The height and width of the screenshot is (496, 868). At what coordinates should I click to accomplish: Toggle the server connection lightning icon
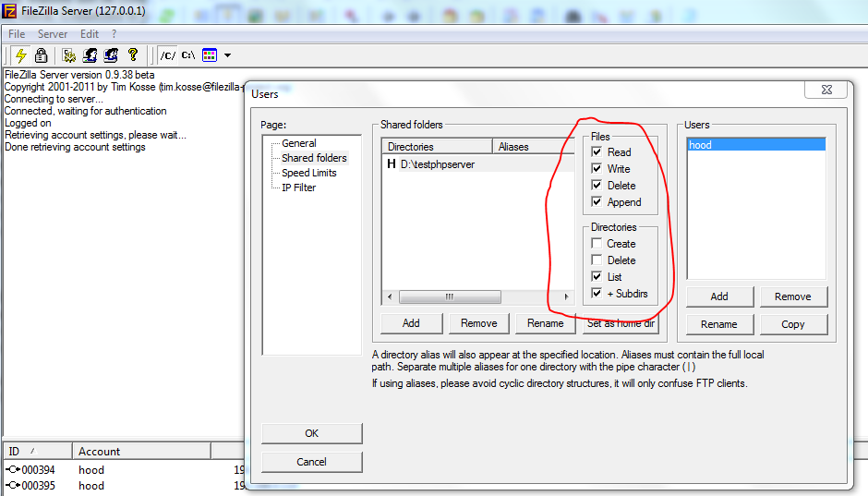(21, 55)
